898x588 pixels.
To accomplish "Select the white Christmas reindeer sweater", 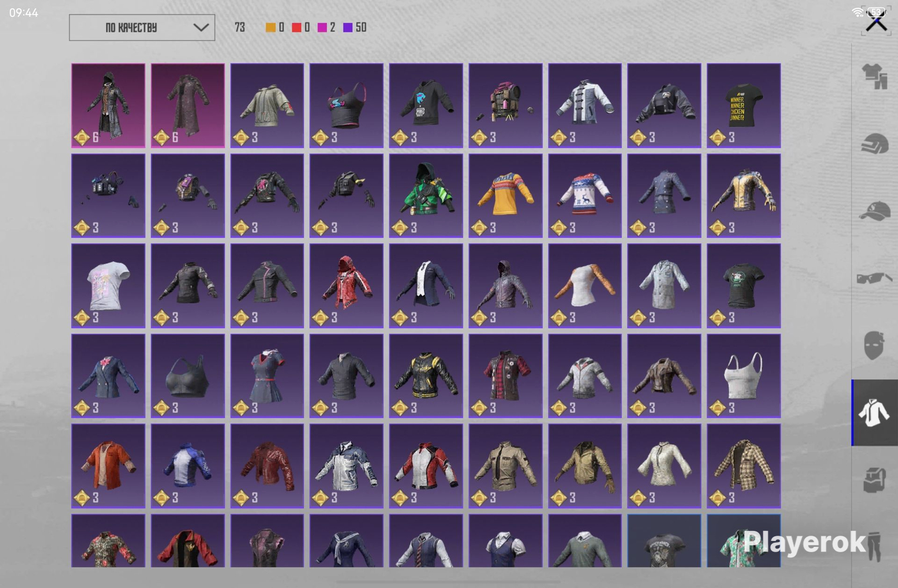I will click(585, 196).
